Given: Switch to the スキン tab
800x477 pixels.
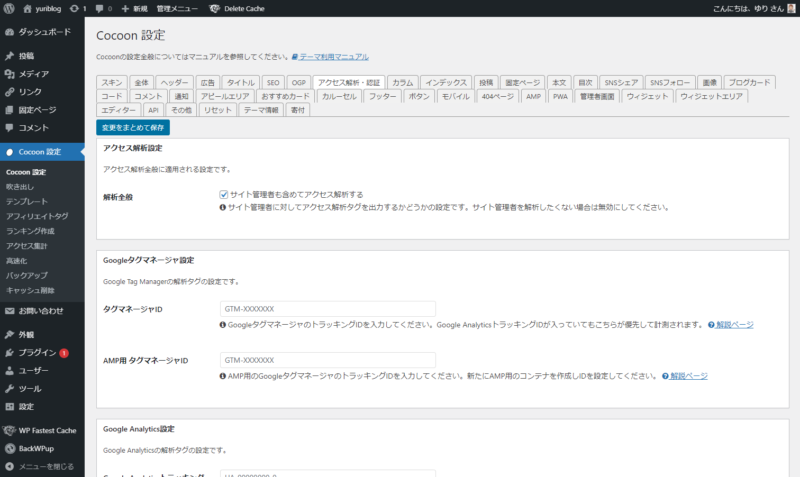Looking at the screenshot, I should 112,82.
